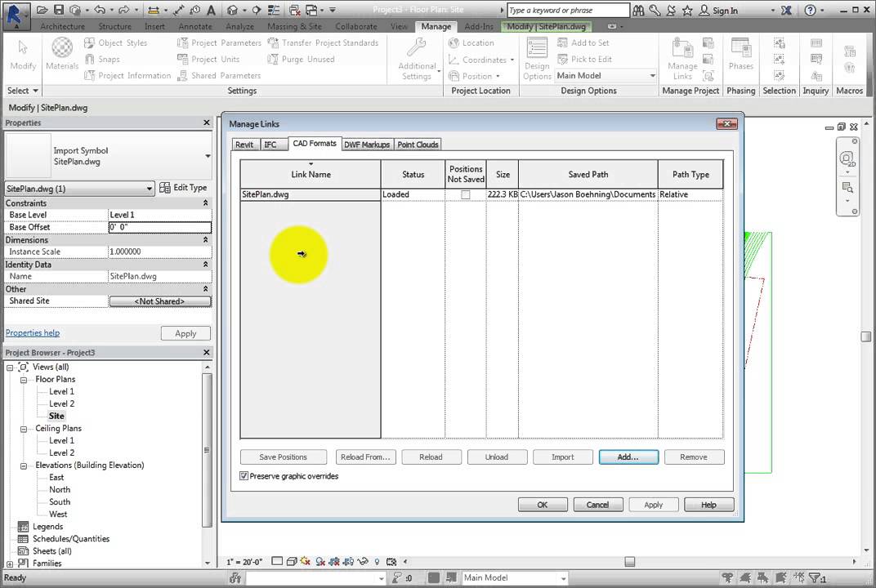Click the Revit application menu button

coord(16,16)
